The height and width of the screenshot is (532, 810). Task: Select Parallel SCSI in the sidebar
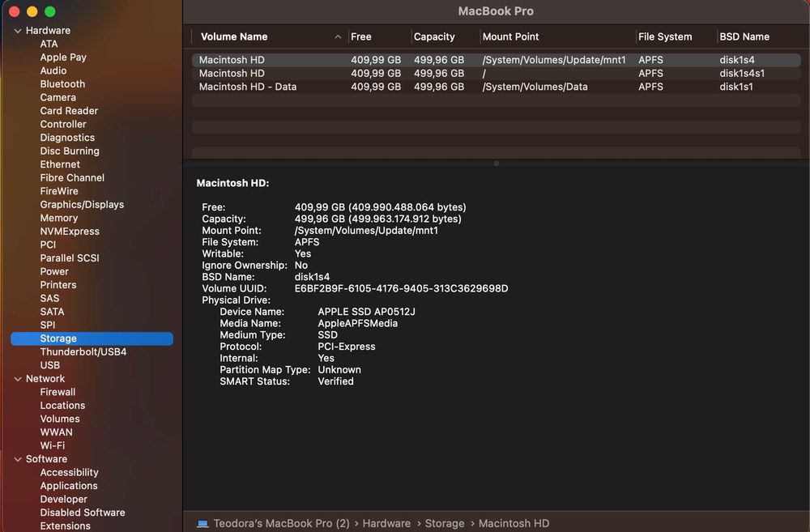70,258
